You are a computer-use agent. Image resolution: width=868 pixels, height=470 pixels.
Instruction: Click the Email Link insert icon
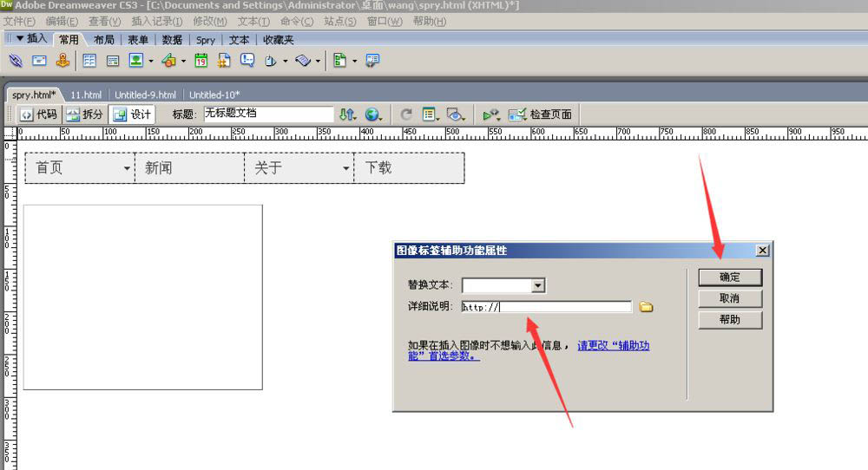(x=39, y=61)
